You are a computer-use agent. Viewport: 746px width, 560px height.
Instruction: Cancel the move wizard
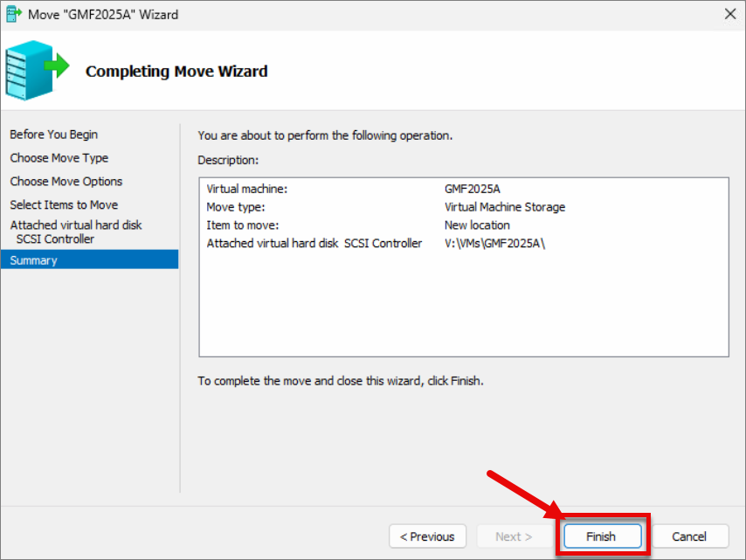[689, 536]
